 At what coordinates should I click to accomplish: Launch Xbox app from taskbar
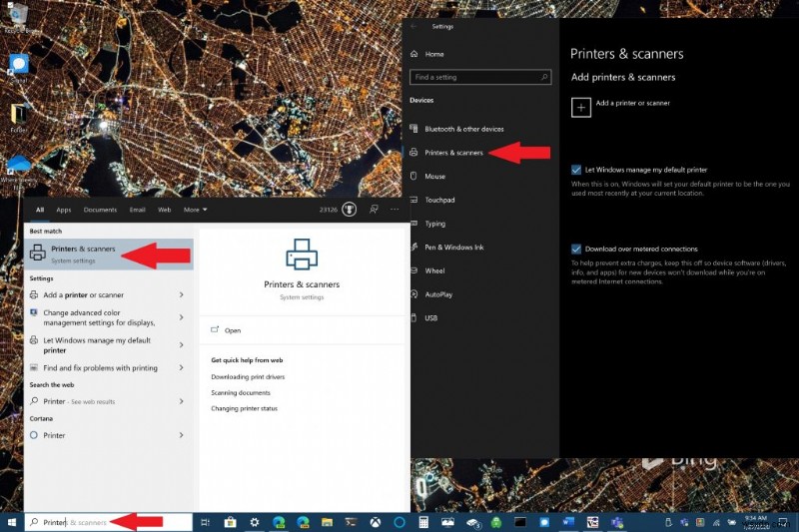click(376, 522)
